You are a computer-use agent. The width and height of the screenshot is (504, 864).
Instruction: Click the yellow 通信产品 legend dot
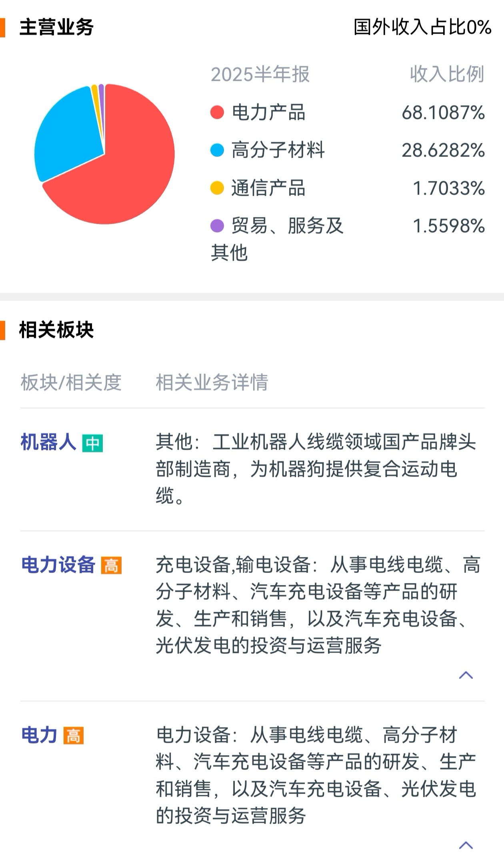pos(217,188)
